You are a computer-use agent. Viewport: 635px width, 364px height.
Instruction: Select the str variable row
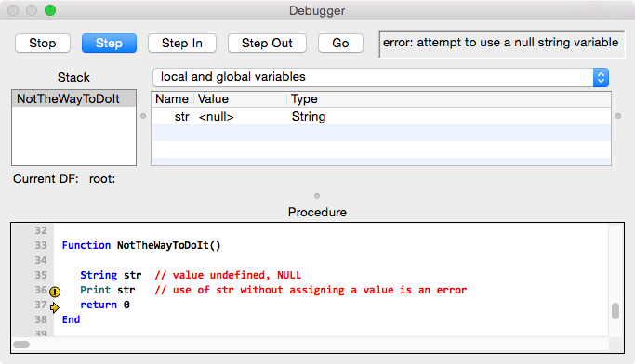pyautogui.click(x=381, y=116)
